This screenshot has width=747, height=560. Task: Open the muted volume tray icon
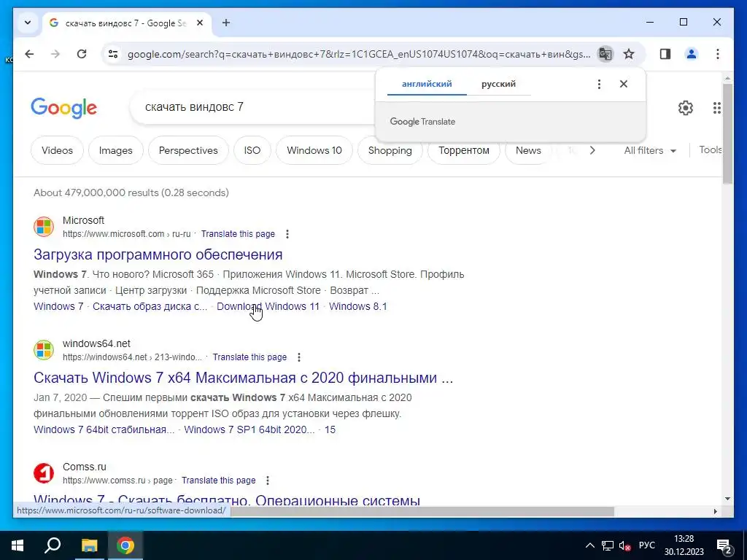coord(624,545)
